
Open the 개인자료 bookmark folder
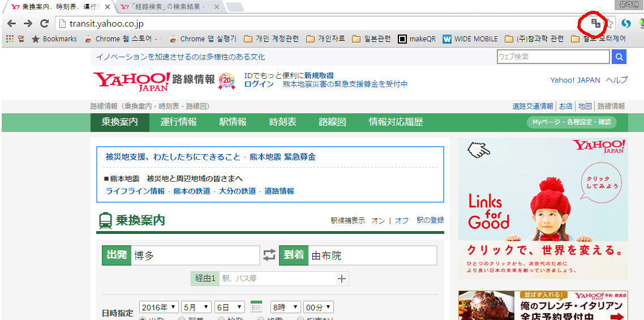326,39
